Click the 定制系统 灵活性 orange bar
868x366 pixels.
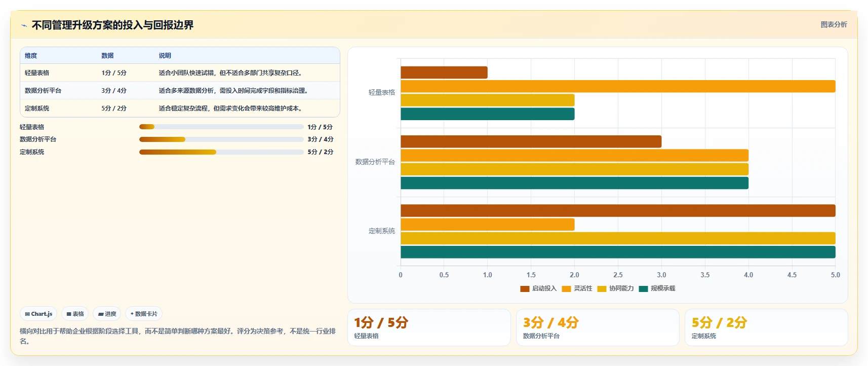click(x=488, y=225)
